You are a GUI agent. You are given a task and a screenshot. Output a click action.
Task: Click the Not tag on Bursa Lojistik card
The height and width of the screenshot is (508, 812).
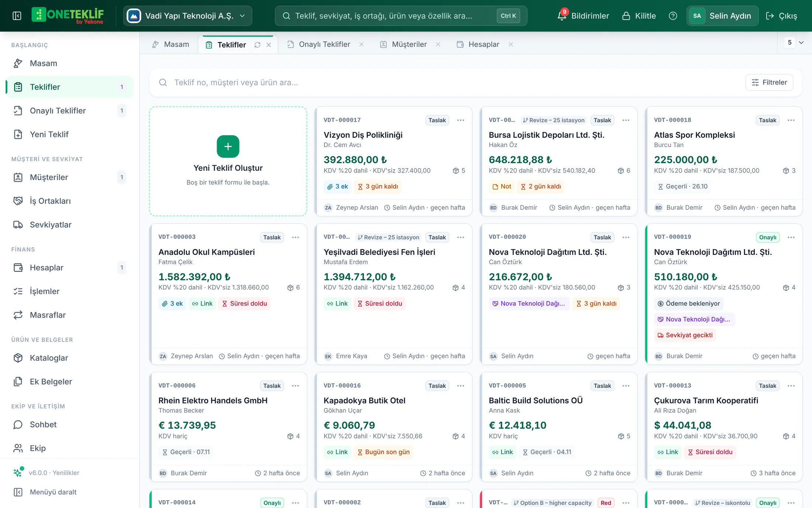(x=502, y=187)
